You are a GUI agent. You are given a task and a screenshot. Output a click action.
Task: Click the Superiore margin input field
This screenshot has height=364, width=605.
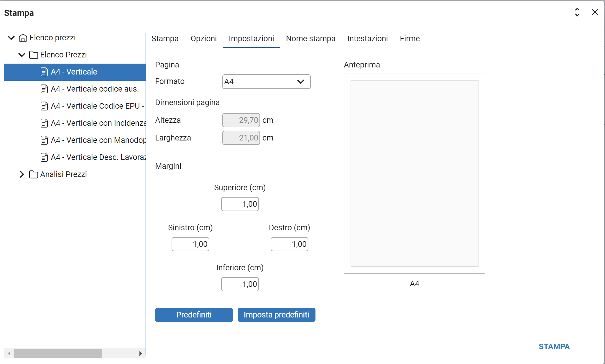240,204
